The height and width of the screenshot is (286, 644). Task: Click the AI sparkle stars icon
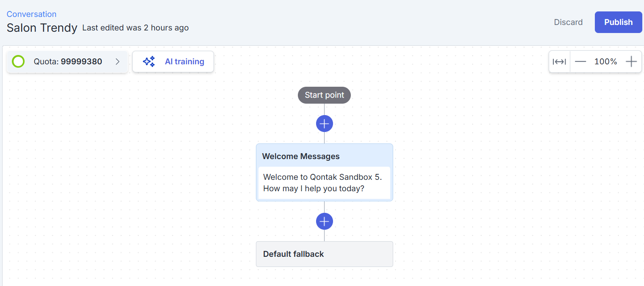point(149,62)
